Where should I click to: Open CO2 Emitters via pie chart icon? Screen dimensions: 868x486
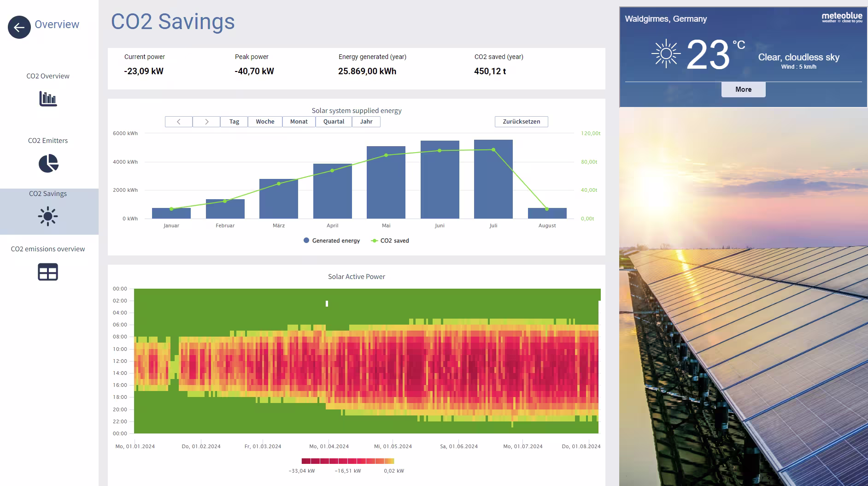click(48, 164)
